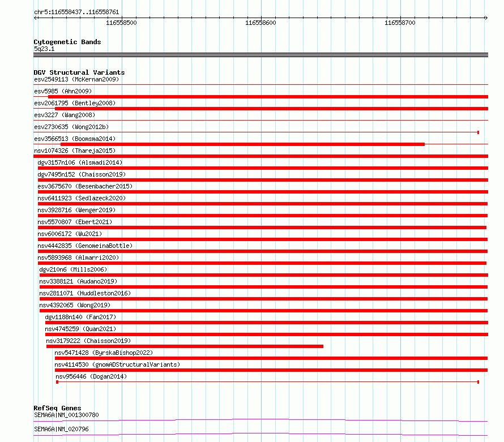Screen dimensions: 504x442
Task: Click the 5q23.1 band label
Action: coord(44,49)
